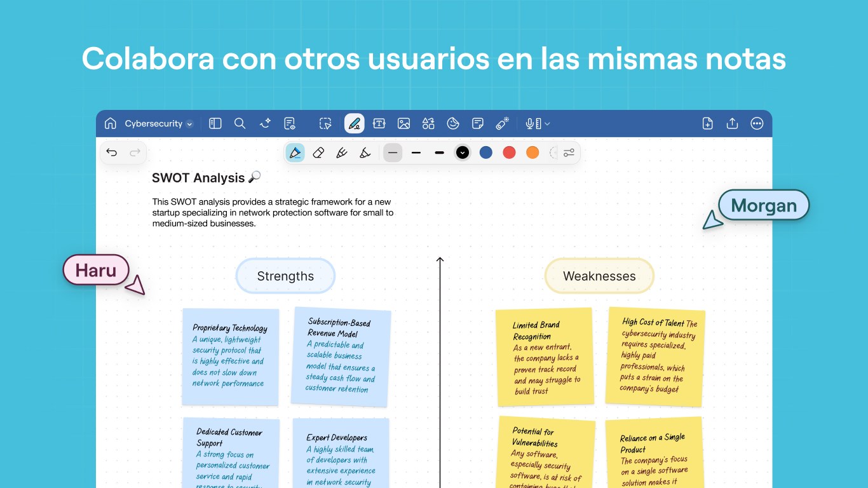
Task: Select the thick stroke thickness
Action: (439, 152)
